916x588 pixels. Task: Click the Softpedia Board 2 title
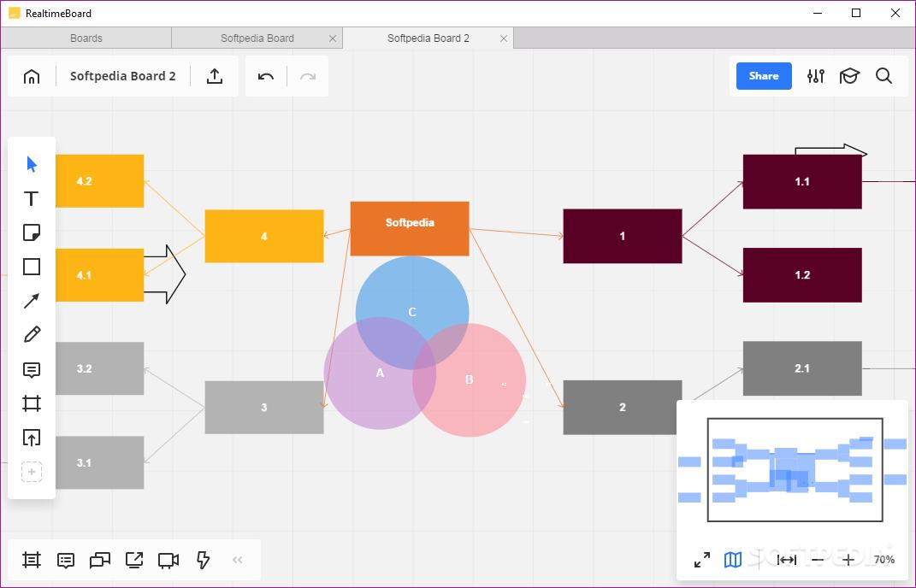pos(122,76)
